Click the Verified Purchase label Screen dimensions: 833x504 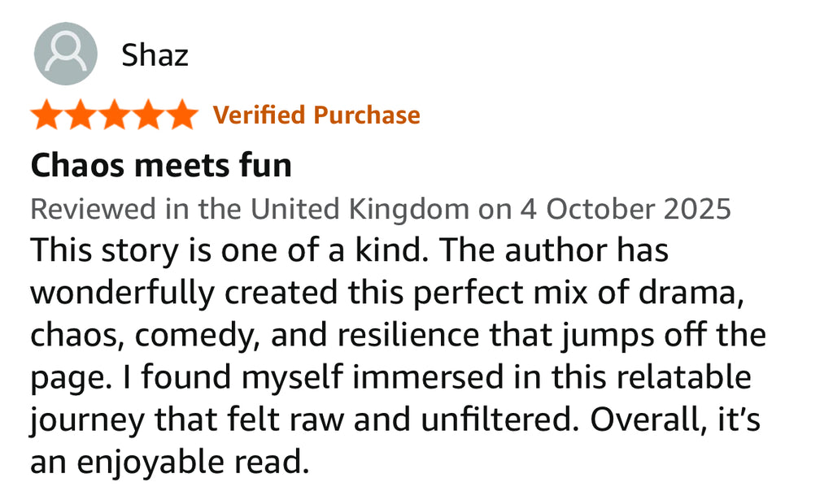(x=316, y=115)
